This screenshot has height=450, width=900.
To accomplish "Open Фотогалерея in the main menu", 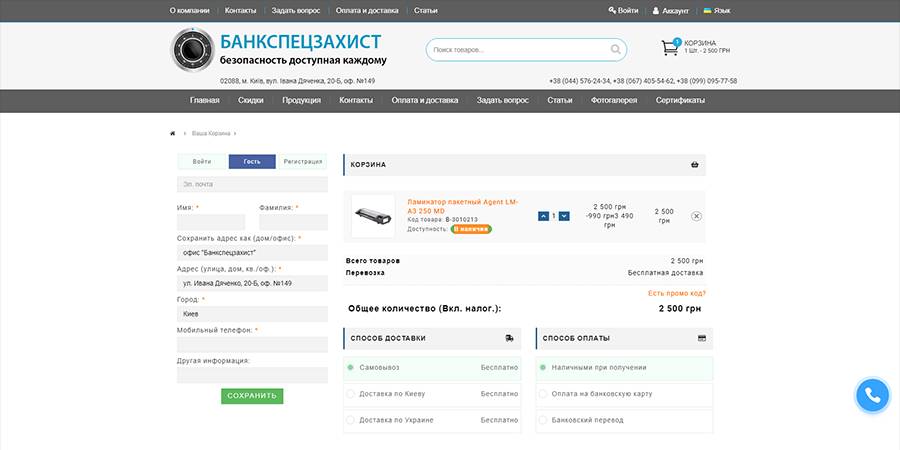I will pyautogui.click(x=614, y=101).
